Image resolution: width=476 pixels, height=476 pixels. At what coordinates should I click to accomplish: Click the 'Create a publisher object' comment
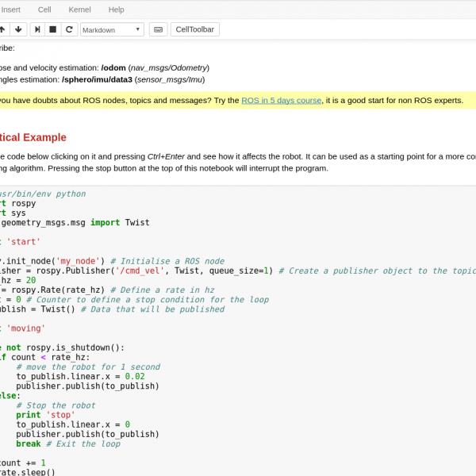[x=377, y=271]
